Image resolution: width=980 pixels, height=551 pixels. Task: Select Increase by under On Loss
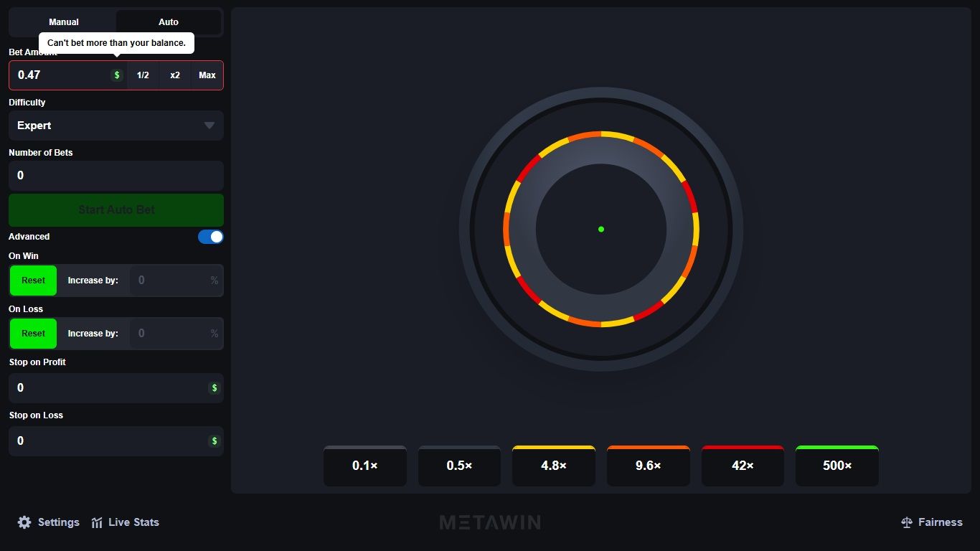click(x=93, y=334)
